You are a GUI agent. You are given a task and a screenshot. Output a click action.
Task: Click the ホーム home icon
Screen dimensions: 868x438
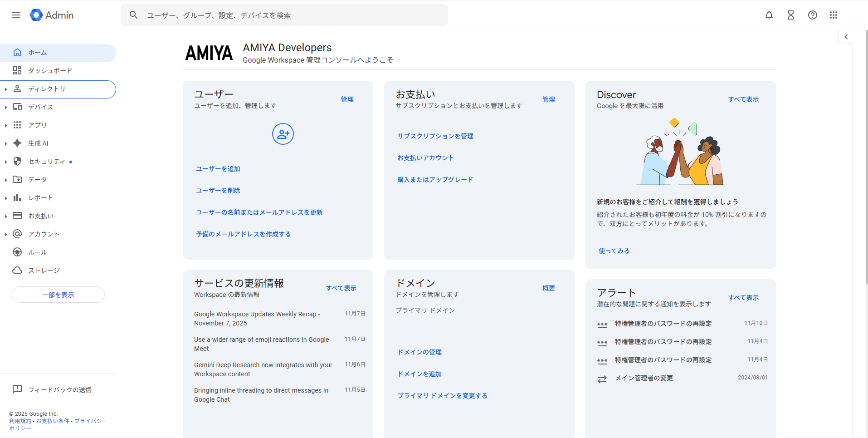[x=17, y=53]
